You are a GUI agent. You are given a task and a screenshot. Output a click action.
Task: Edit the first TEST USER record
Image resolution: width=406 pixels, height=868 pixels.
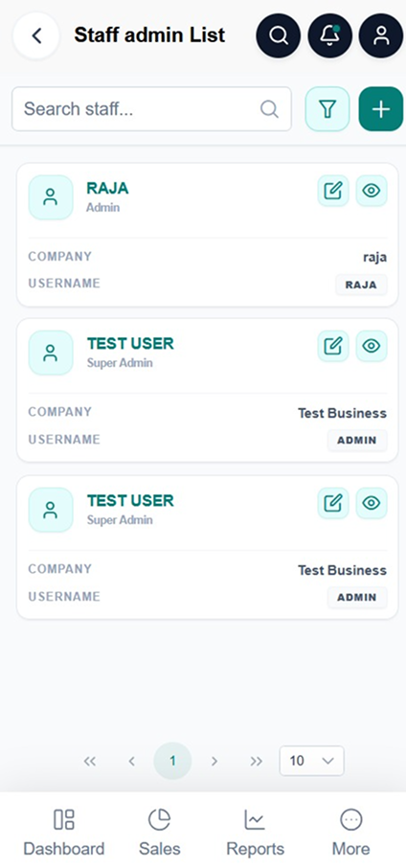click(333, 347)
